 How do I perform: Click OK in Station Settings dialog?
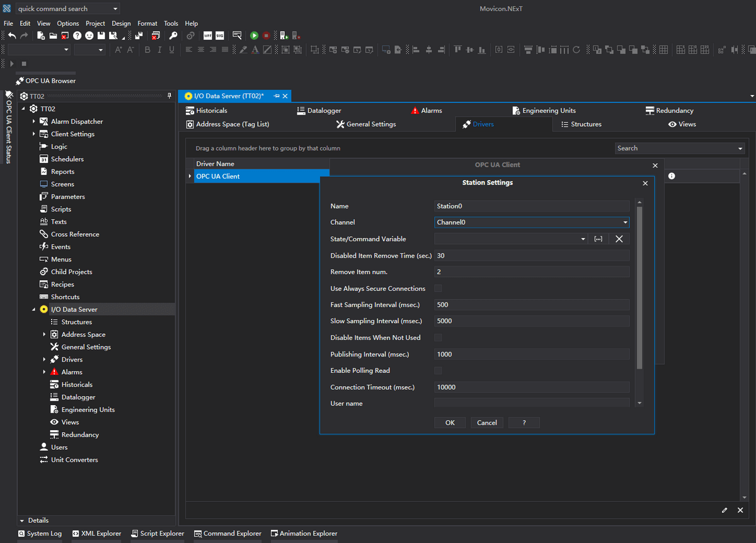(450, 423)
